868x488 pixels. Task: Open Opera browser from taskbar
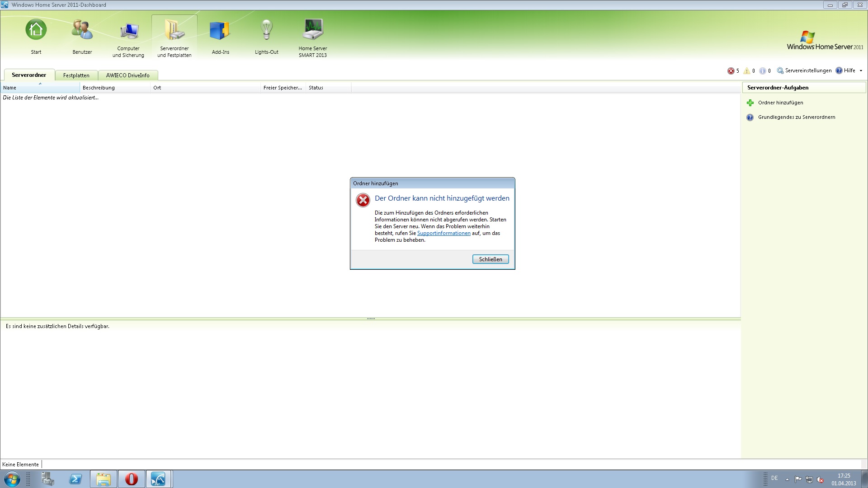pos(131,479)
